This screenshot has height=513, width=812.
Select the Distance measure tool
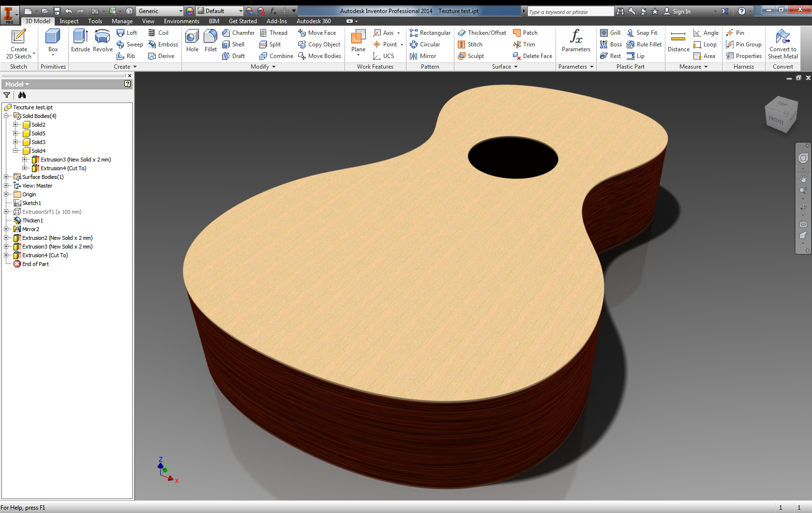(x=678, y=40)
